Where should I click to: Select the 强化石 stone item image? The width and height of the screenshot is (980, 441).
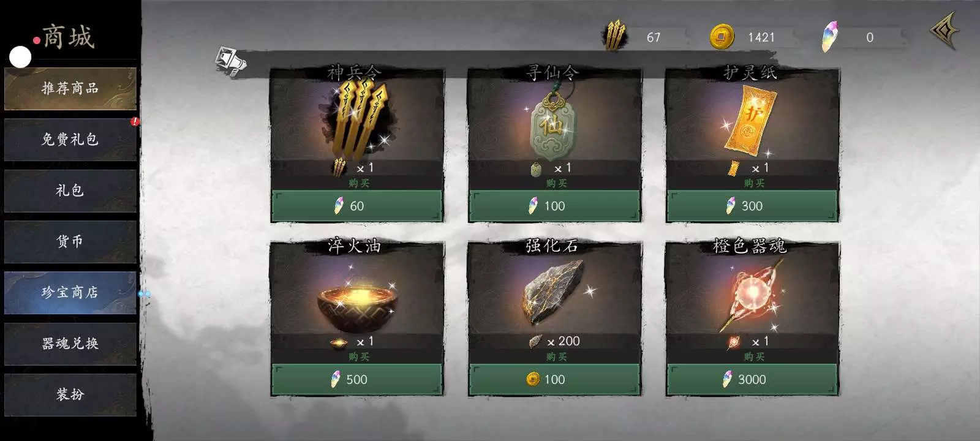coord(553,292)
